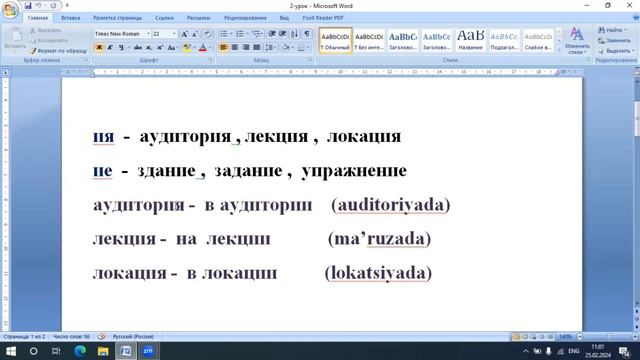This screenshot has height=360, width=640.
Task: Open Windows Start menu
Action: tap(11, 351)
